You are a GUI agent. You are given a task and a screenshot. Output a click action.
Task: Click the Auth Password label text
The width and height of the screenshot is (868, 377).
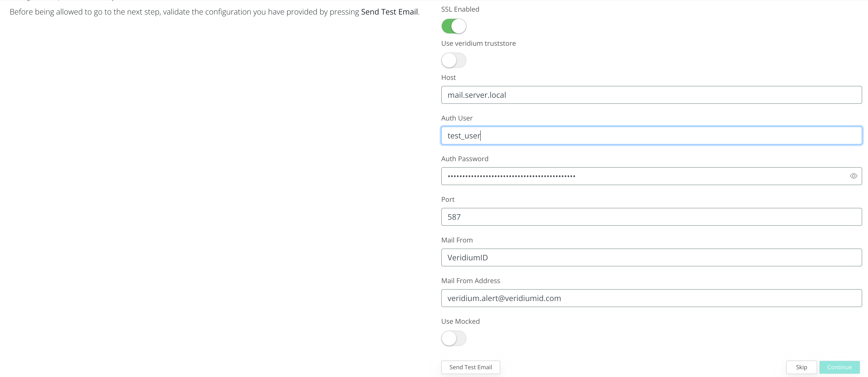[x=464, y=159]
